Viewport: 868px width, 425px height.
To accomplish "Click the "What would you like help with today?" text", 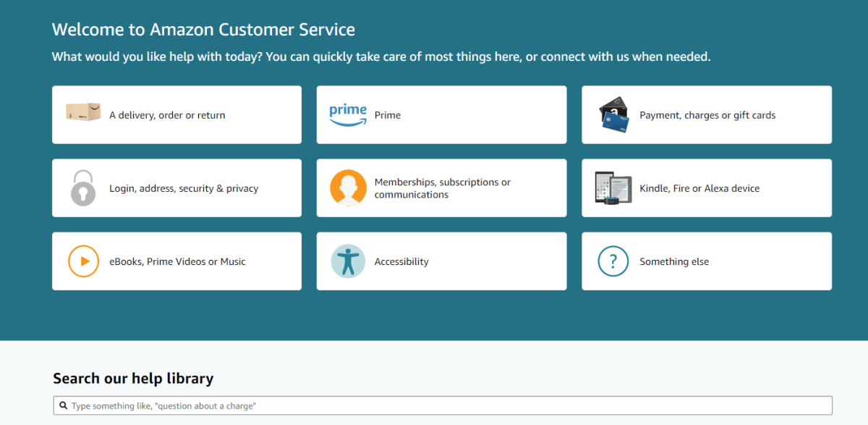I will [157, 56].
